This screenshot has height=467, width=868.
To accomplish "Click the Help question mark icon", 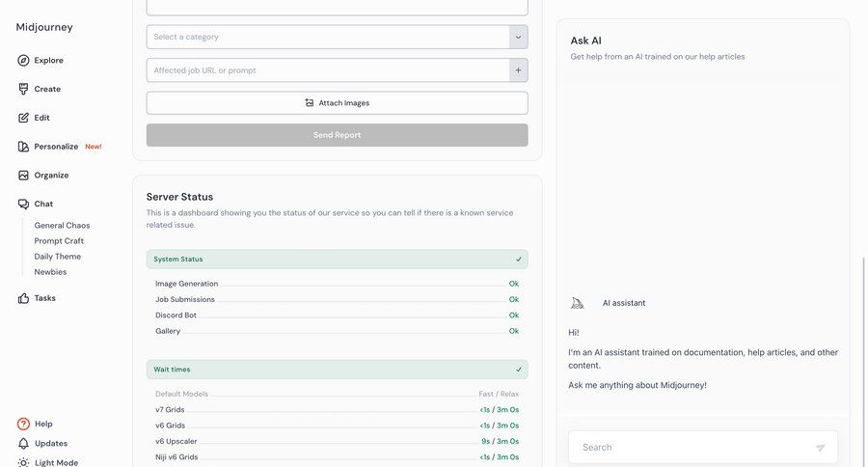I will [x=23, y=424].
